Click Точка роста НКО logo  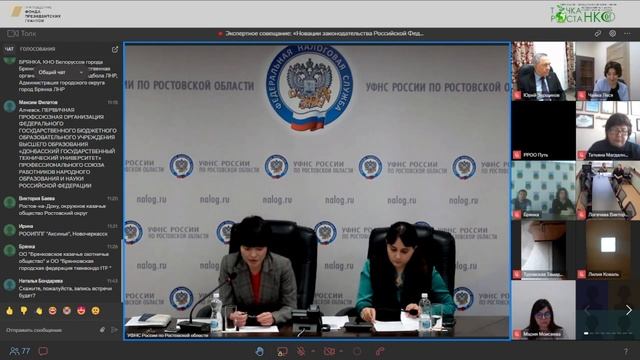pos(583,13)
